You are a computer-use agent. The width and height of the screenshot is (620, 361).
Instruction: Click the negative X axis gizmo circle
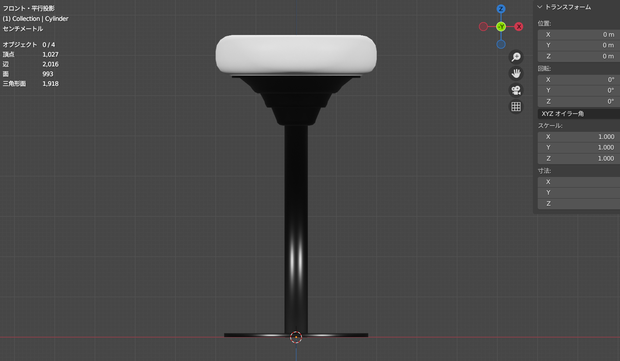(483, 26)
